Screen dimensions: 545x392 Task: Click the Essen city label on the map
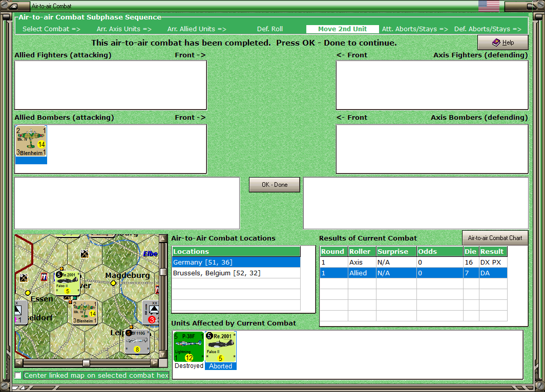[41, 299]
